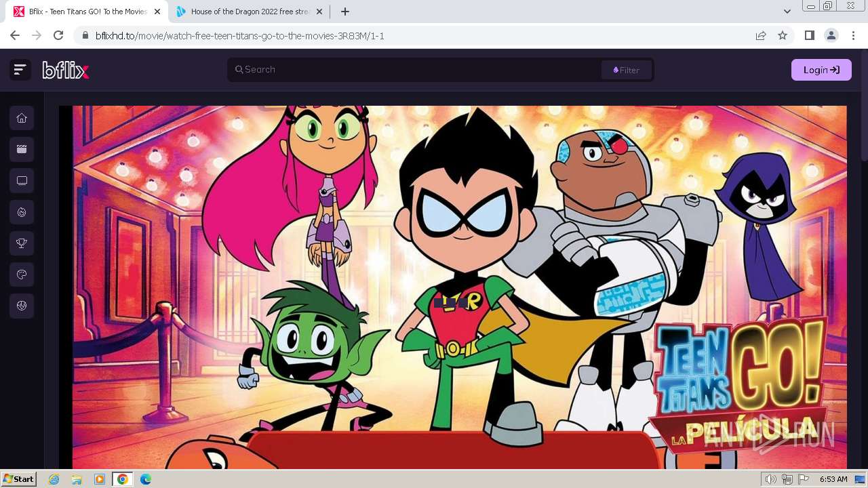The image size is (868, 488).
Task: Toggle the browser side panel
Action: [809, 36]
